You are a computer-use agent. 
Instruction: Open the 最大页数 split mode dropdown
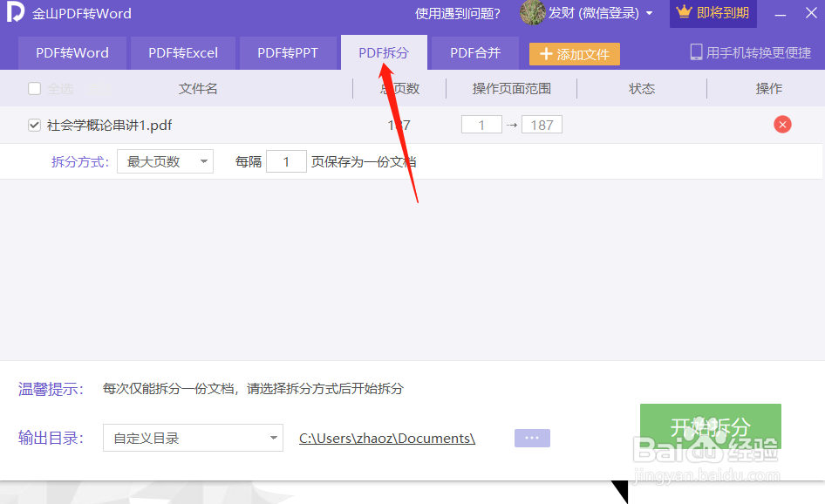165,161
